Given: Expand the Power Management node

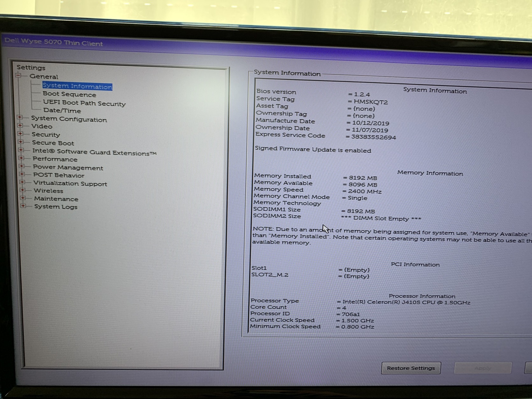Looking at the screenshot, I should [22, 166].
